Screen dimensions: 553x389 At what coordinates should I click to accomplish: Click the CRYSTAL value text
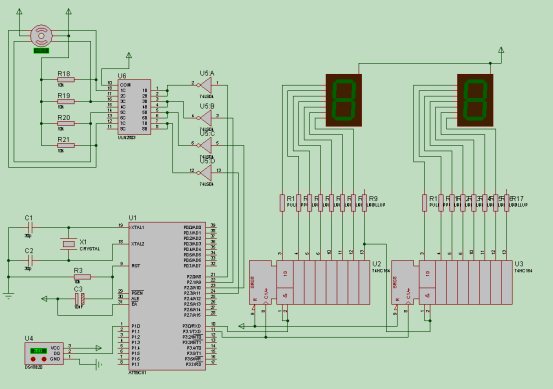[90, 249]
